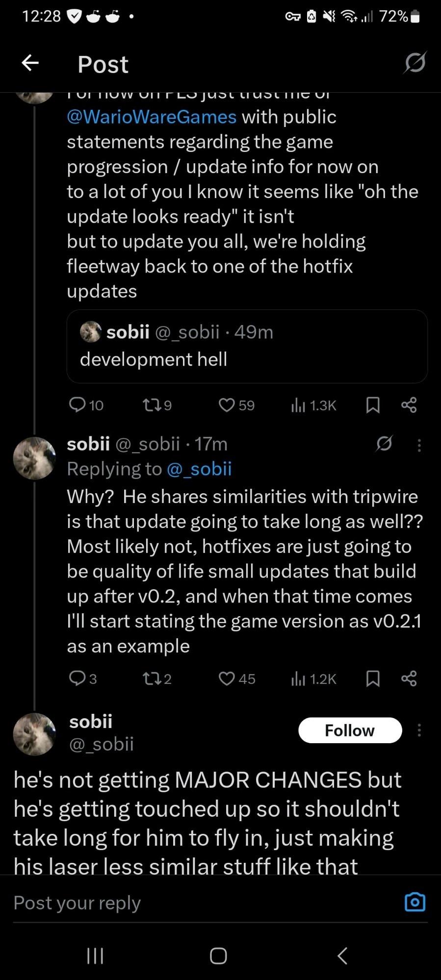Image resolution: width=441 pixels, height=980 pixels.
Task: Open more options beside the Follow button
Action: tap(419, 730)
